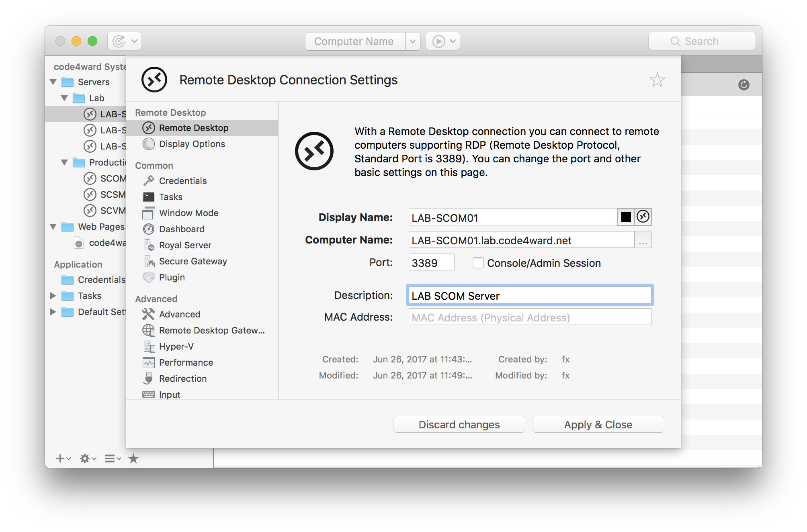
Task: Select Display Options page
Action: point(192,144)
